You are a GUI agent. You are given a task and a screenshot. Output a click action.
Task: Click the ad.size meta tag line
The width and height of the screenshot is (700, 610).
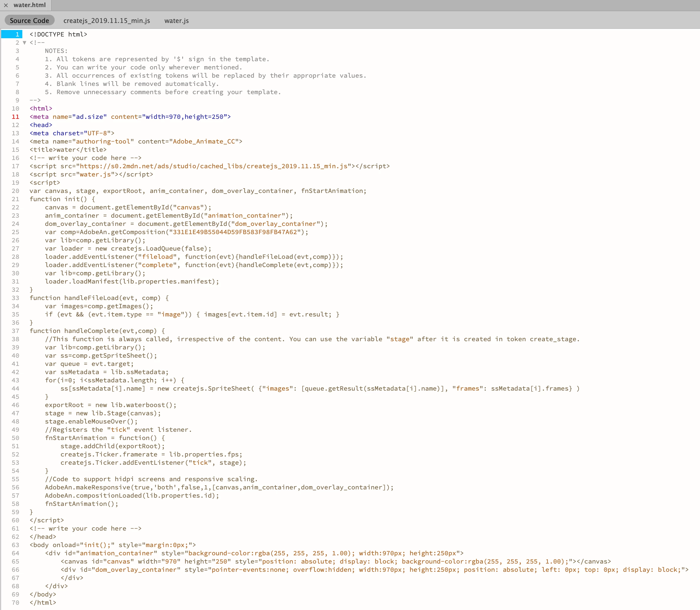130,117
